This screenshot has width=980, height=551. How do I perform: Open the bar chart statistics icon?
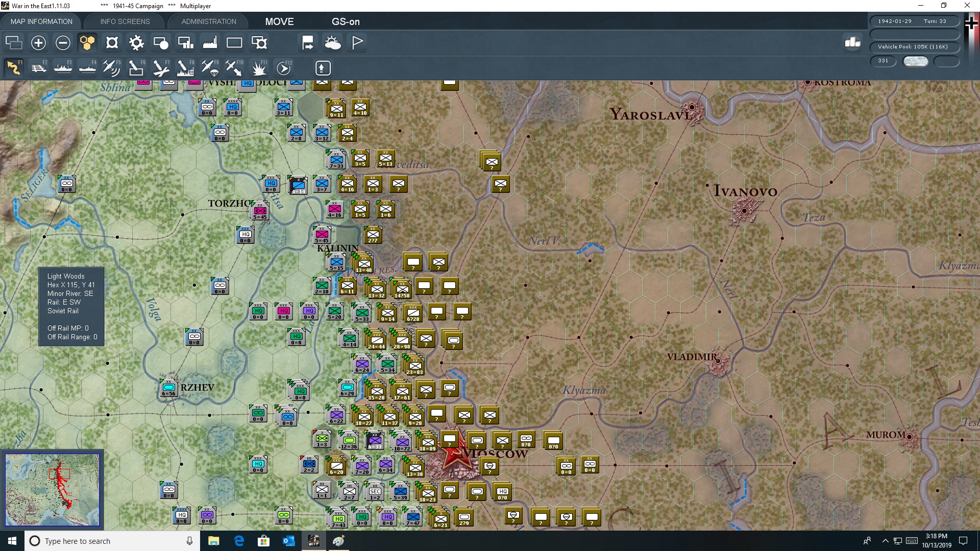[x=851, y=43]
